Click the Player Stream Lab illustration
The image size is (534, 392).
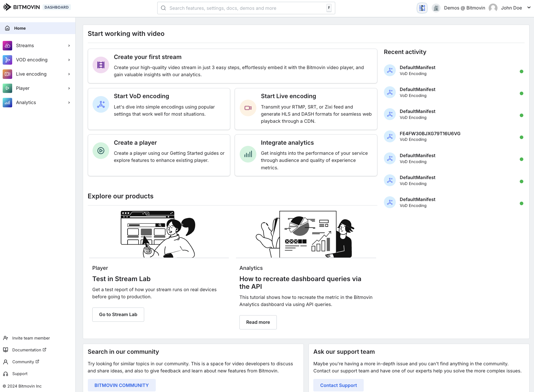[159, 234]
